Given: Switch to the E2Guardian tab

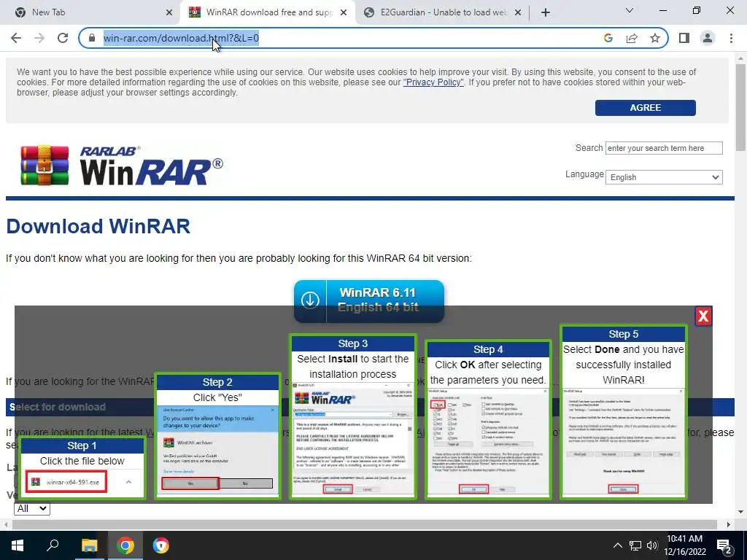Looking at the screenshot, I should (442, 12).
